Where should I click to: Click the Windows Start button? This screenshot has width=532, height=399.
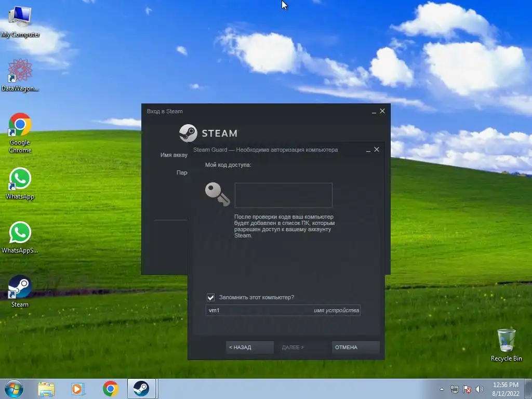tap(14, 389)
